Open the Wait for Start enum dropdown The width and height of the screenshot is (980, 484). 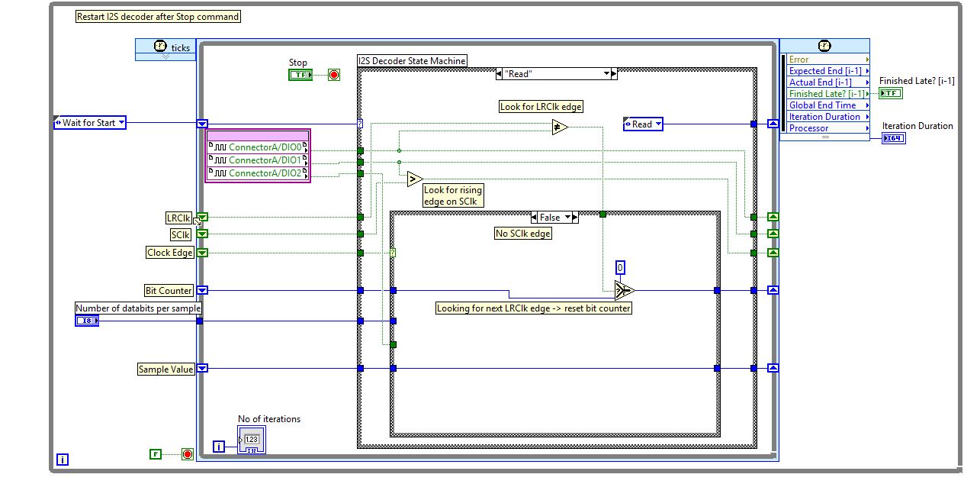click(x=90, y=123)
